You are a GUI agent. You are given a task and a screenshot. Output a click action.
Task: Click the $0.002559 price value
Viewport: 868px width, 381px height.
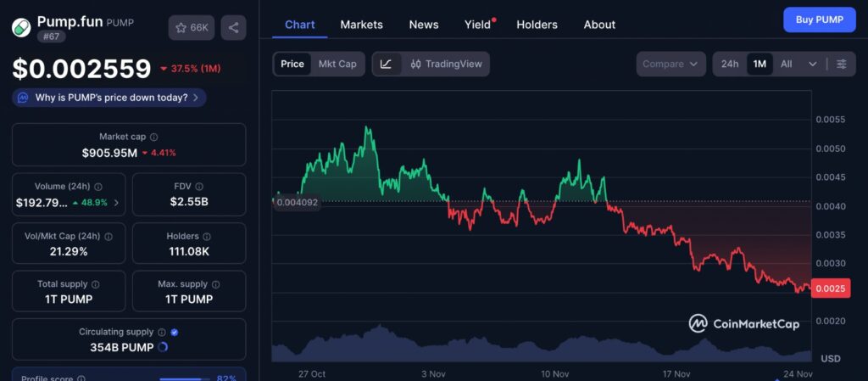click(x=82, y=69)
